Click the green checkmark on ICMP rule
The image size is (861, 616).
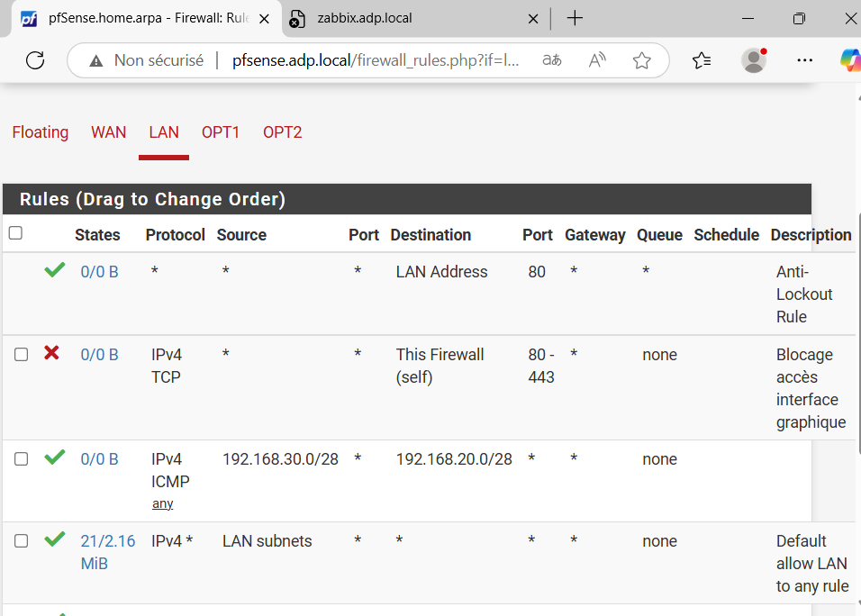tap(54, 457)
